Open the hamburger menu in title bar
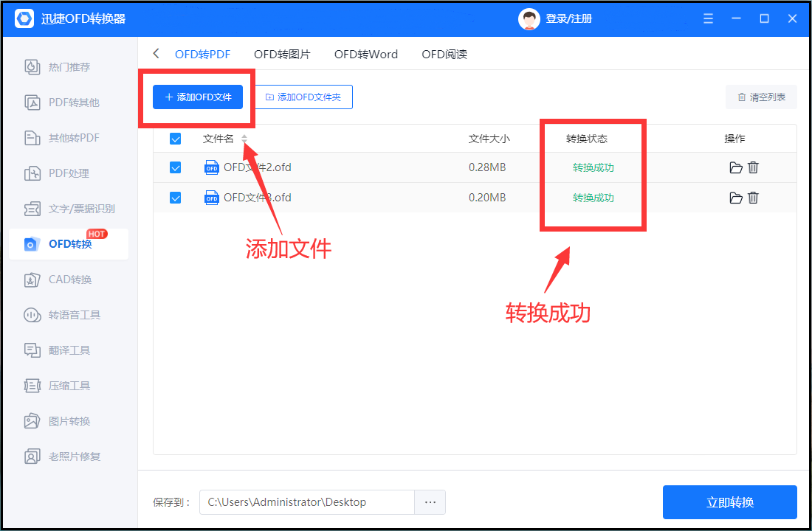The image size is (812, 531). (x=708, y=18)
